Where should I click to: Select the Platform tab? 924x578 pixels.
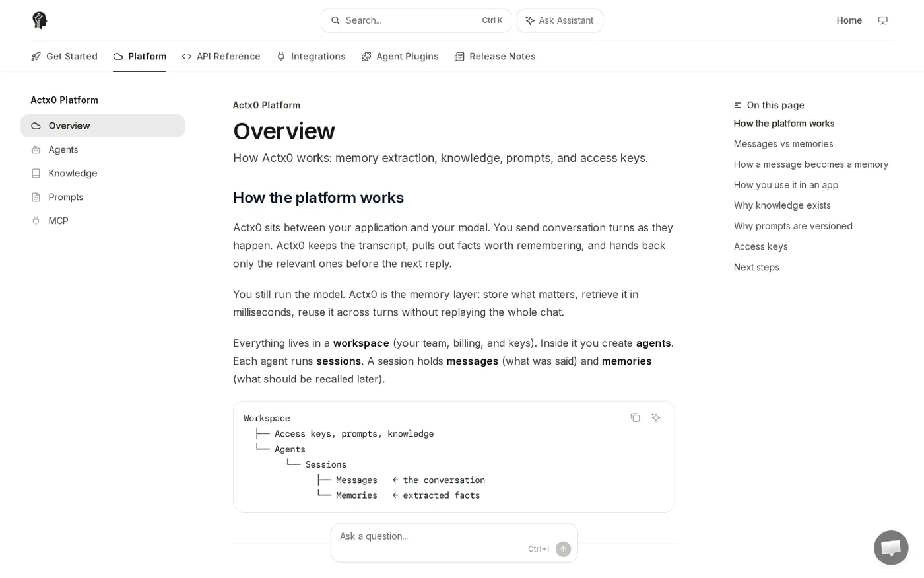click(x=139, y=57)
